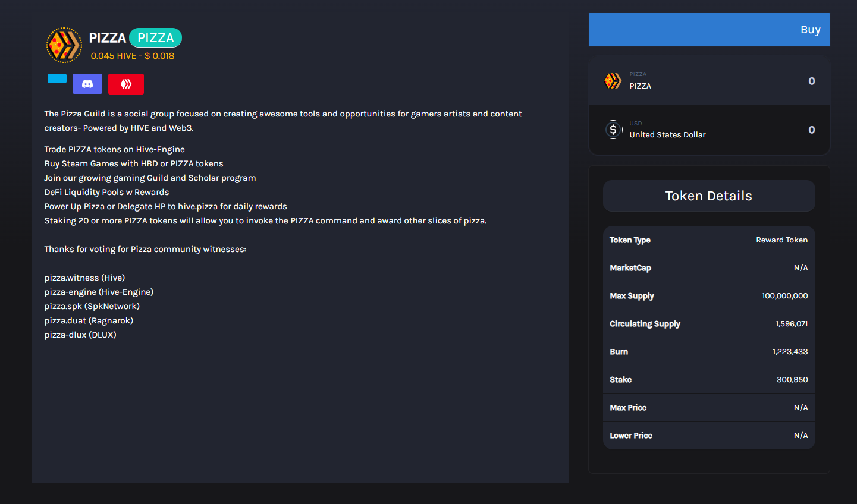Click the Buy button

tap(710, 30)
